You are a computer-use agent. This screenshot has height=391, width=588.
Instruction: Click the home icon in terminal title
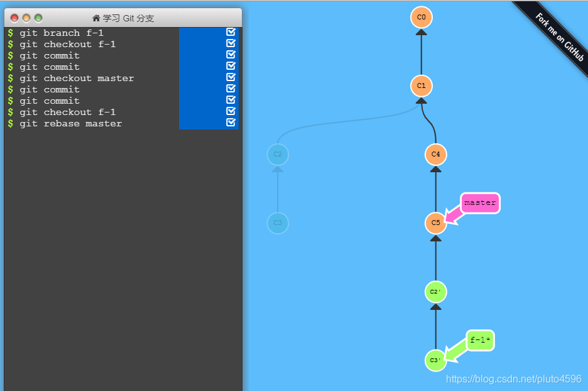point(96,18)
